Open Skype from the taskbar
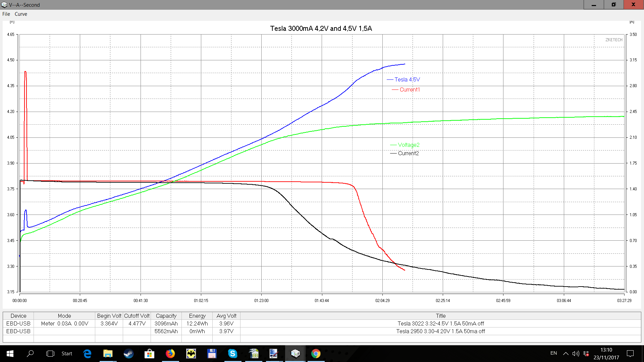The image size is (644, 362). point(232,354)
